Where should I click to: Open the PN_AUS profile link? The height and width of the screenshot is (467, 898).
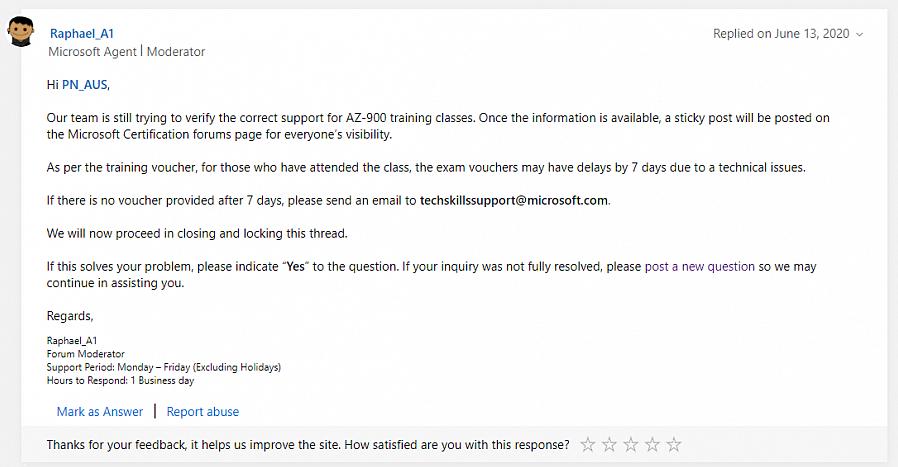tap(84, 85)
